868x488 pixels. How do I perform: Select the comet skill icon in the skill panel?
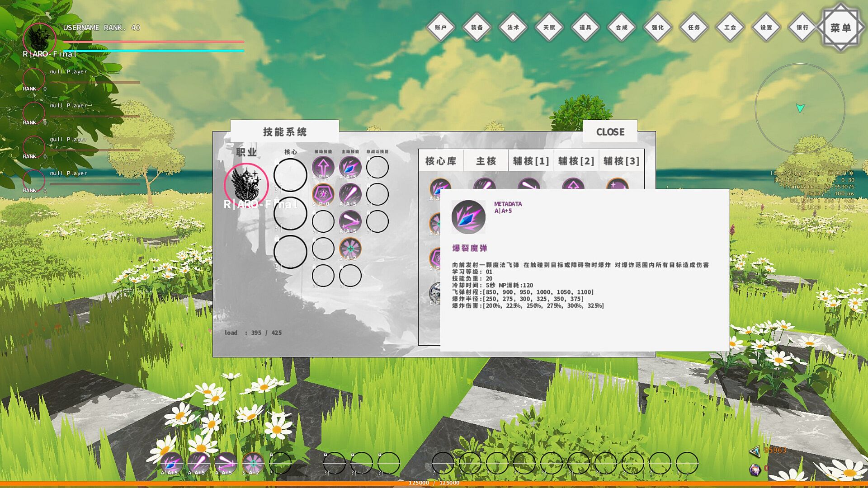[x=350, y=194]
